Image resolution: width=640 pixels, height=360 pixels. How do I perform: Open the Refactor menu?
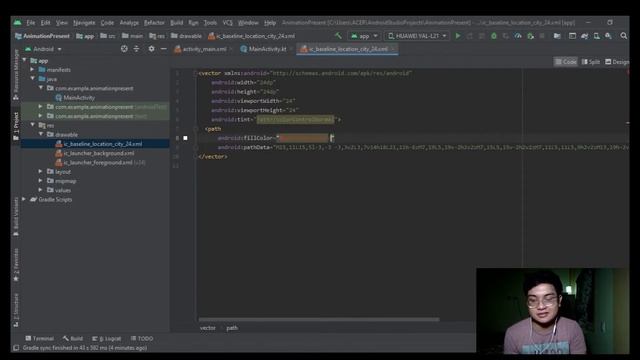(154, 22)
